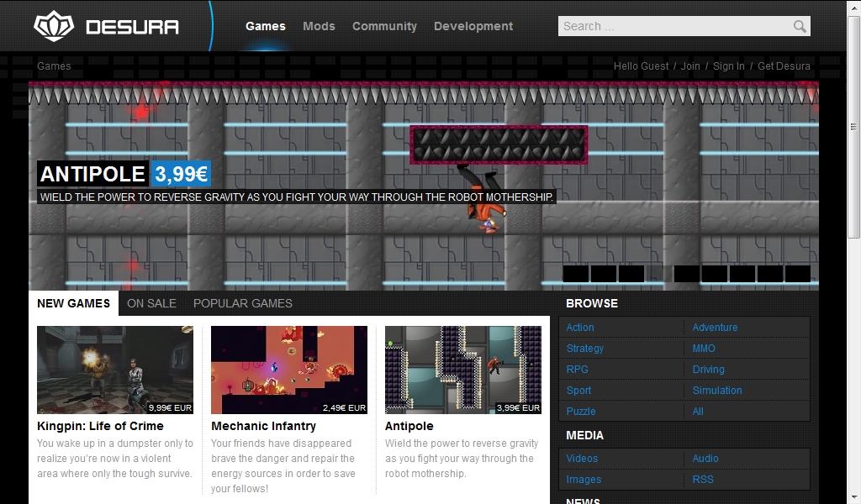The width and height of the screenshot is (861, 504).
Task: Browse the MMO genre
Action: pos(704,349)
